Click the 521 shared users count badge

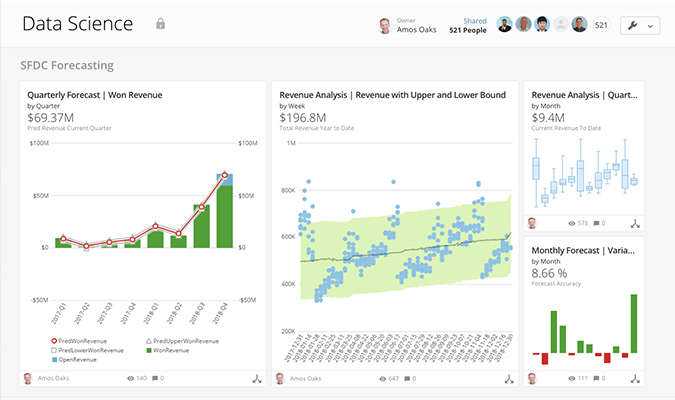click(602, 25)
